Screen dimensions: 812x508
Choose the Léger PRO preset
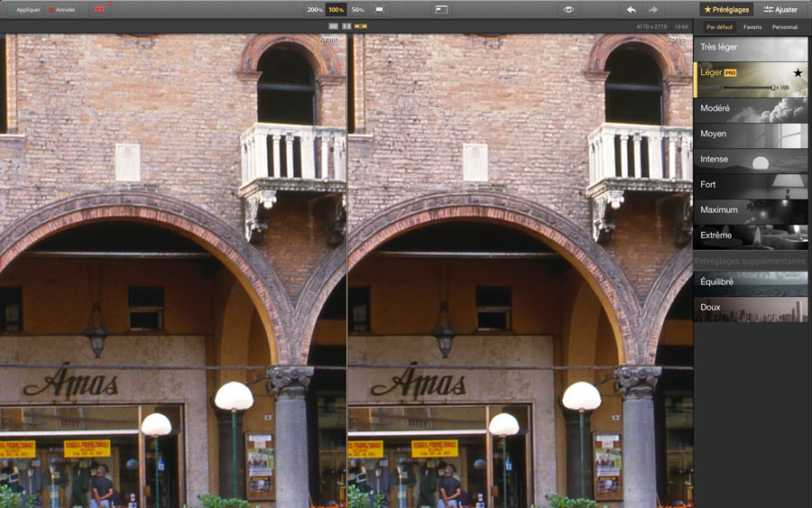tap(751, 79)
